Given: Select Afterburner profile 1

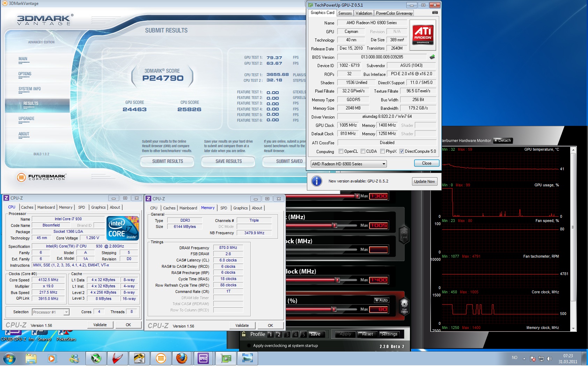Looking at the screenshot, I should point(270,335).
